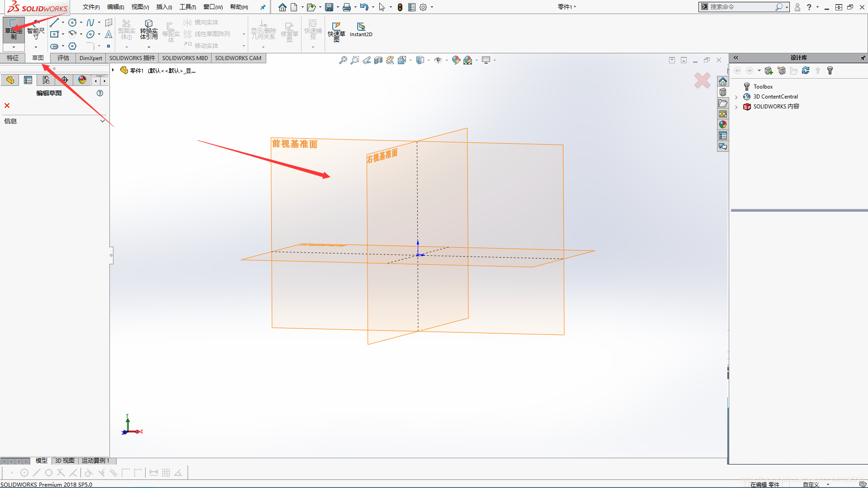
Task: Select the Spline sketch tool
Action: 90,23
